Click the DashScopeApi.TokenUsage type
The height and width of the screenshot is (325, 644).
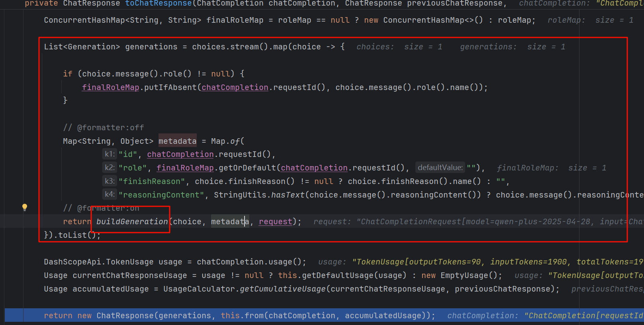click(99, 262)
